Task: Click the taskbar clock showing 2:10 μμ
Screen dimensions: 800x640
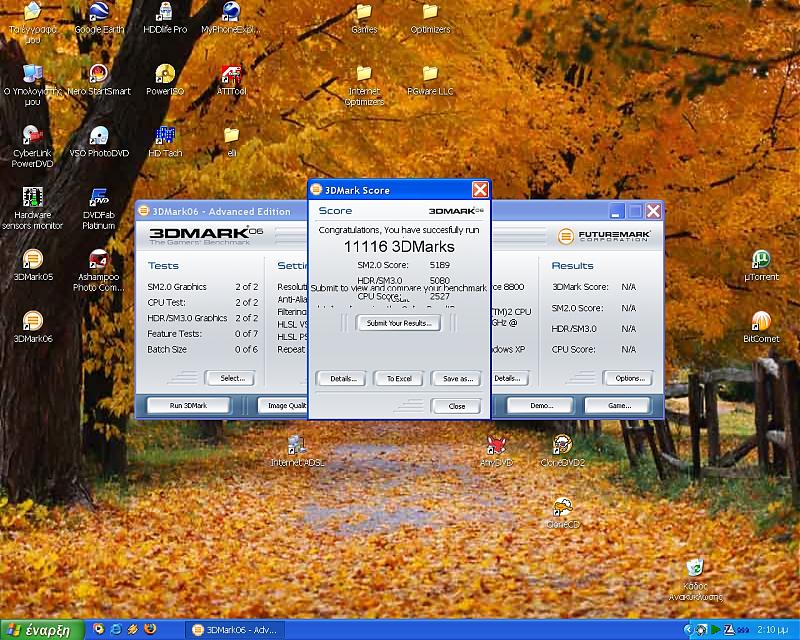Action: 773,630
